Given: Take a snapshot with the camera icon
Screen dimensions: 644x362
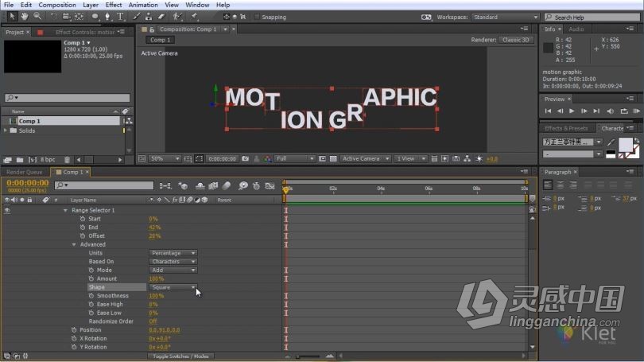Looking at the screenshot, I should point(245,158).
